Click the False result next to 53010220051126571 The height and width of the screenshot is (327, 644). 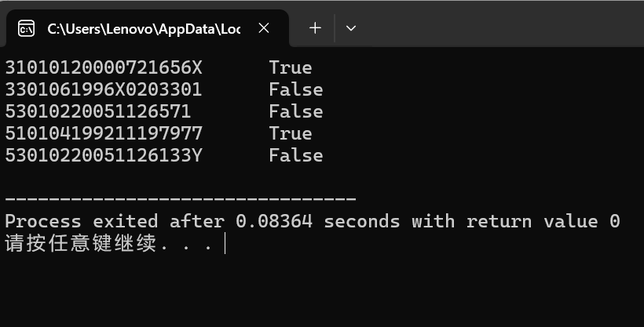[x=296, y=111]
